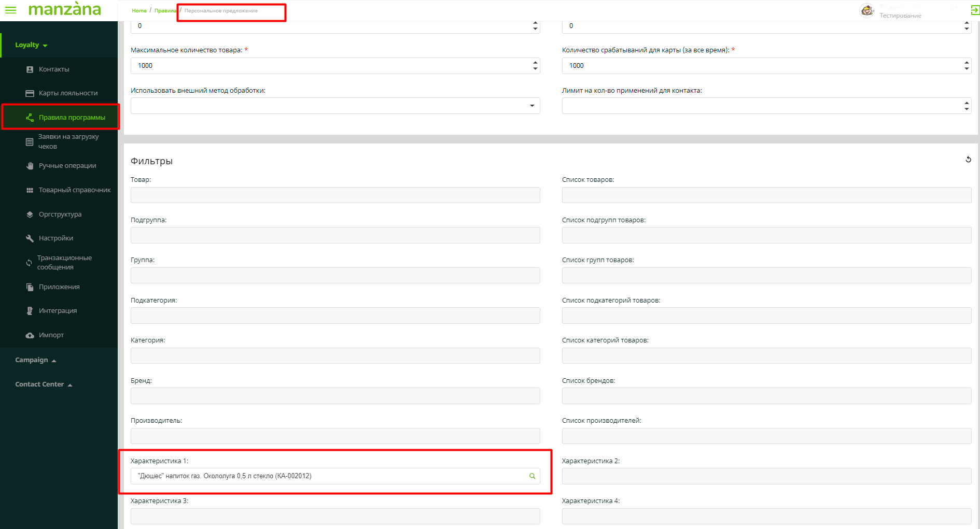Click the user avatar icon

point(867,10)
